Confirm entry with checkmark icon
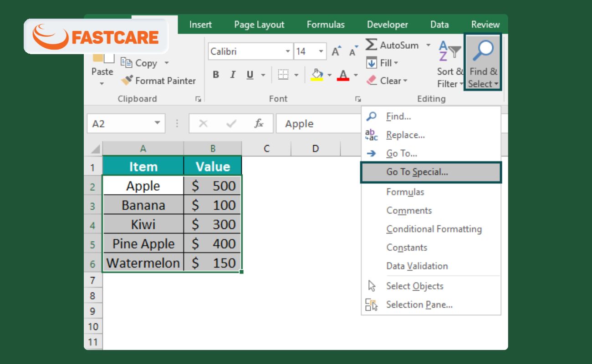Viewport: 592px width, 364px height. coord(231,124)
